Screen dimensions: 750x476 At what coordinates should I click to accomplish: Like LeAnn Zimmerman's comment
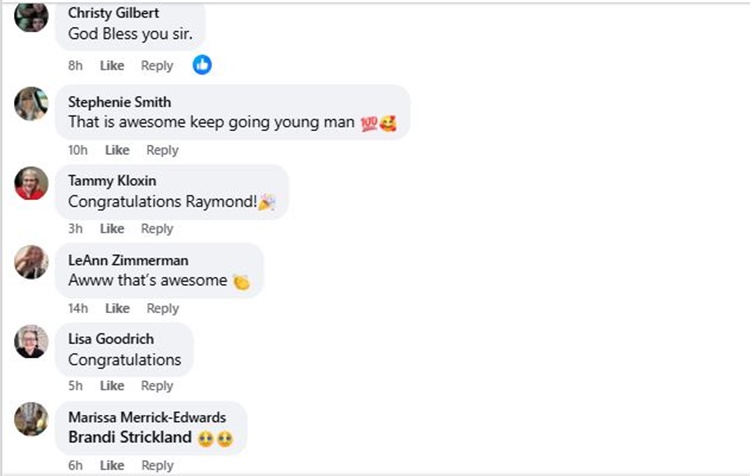[117, 308]
